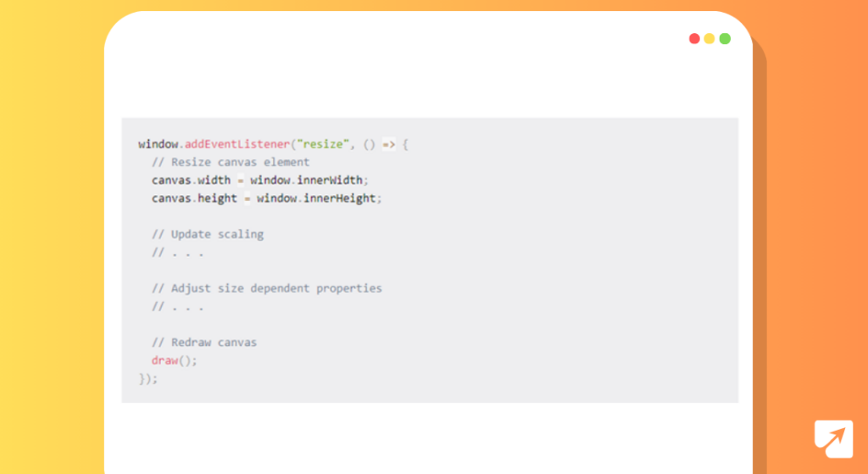Click the "Update scaling" comment
The height and width of the screenshot is (474, 868).
click(208, 234)
